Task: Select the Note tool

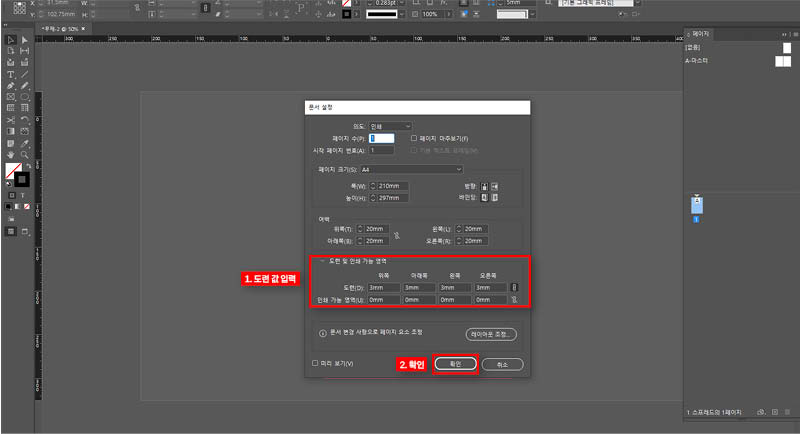Action: pos(10,143)
